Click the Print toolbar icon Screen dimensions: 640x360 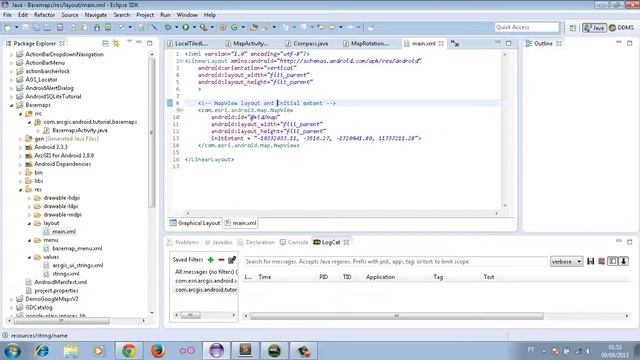[47, 27]
